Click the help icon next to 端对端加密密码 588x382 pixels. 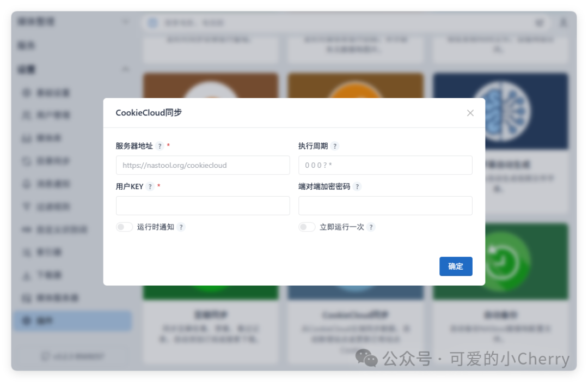click(357, 186)
